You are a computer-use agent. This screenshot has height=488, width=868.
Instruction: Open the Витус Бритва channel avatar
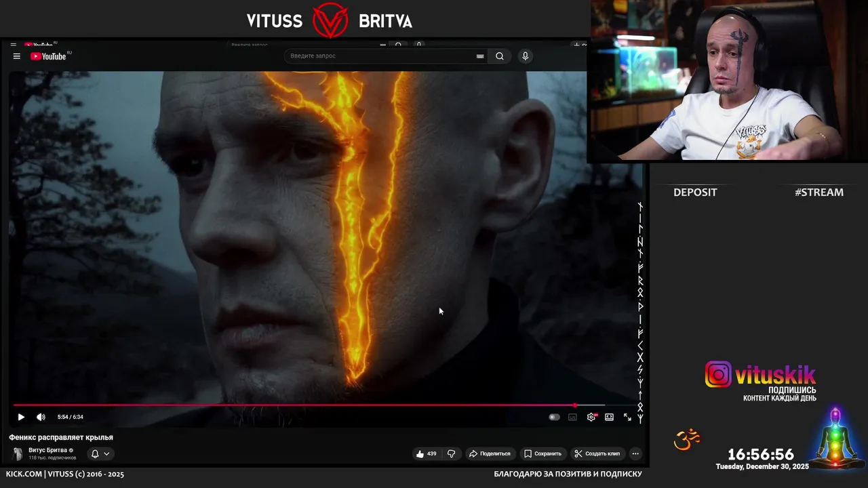coord(18,453)
